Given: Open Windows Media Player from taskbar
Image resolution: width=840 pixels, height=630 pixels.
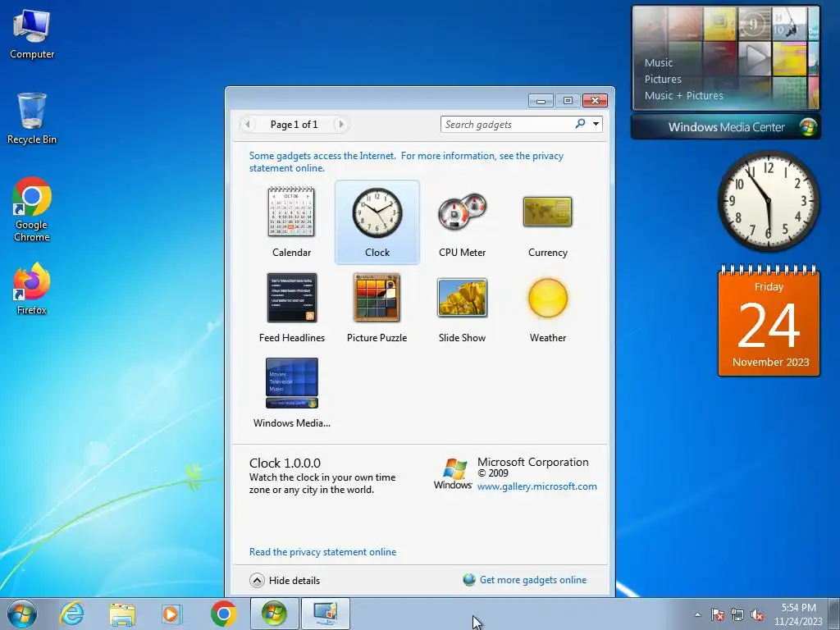Looking at the screenshot, I should (x=172, y=614).
